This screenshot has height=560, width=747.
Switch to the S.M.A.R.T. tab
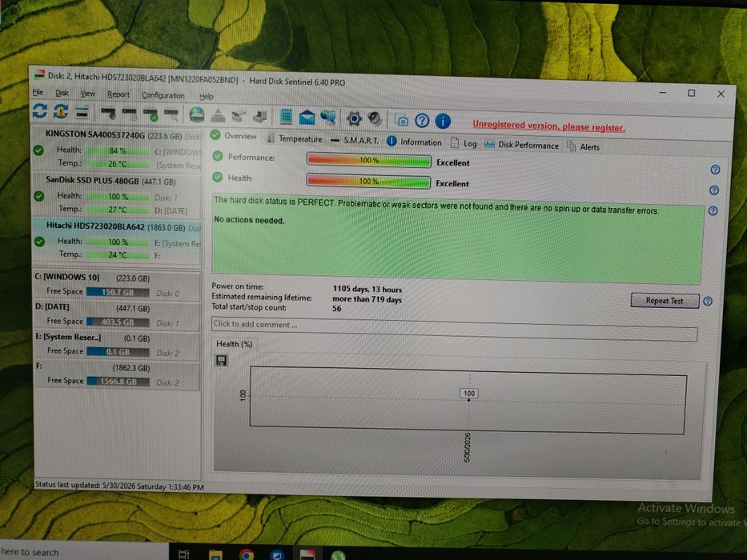point(355,141)
